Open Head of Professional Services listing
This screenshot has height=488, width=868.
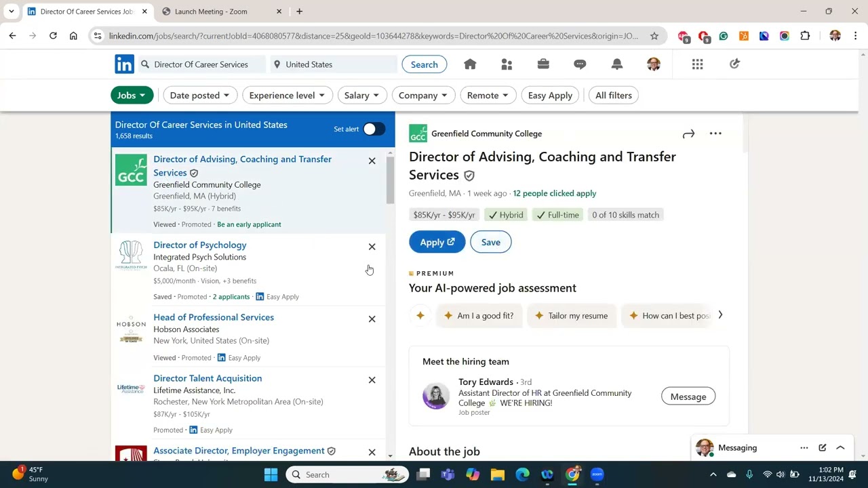[214, 317]
